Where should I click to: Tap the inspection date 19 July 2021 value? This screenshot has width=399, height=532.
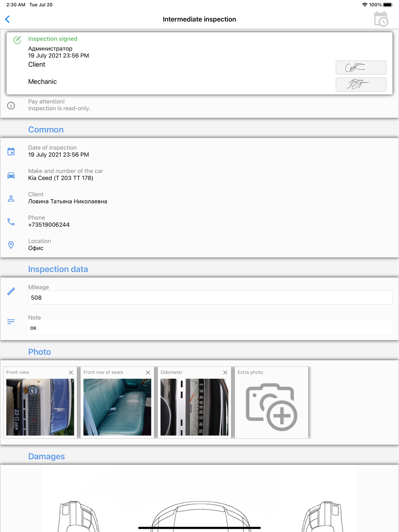click(59, 155)
